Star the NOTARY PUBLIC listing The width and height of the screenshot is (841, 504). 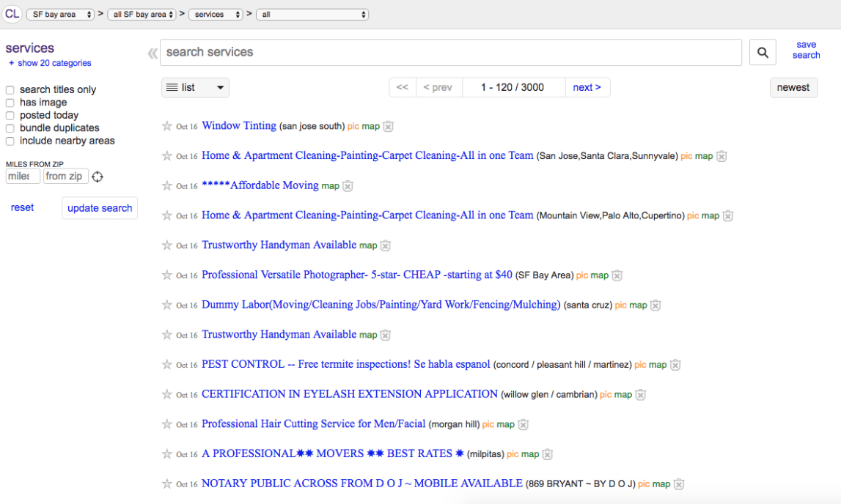tap(166, 483)
